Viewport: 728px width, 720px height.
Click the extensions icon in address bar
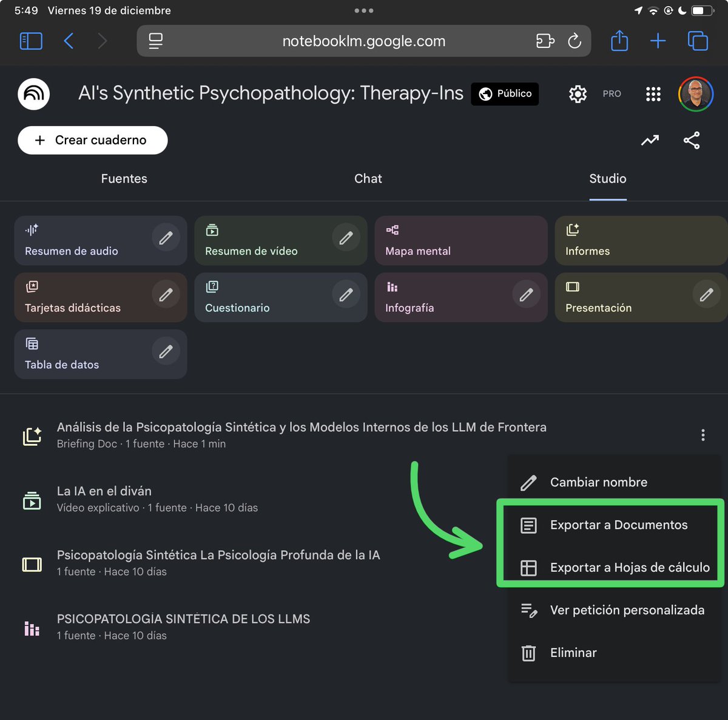(545, 41)
